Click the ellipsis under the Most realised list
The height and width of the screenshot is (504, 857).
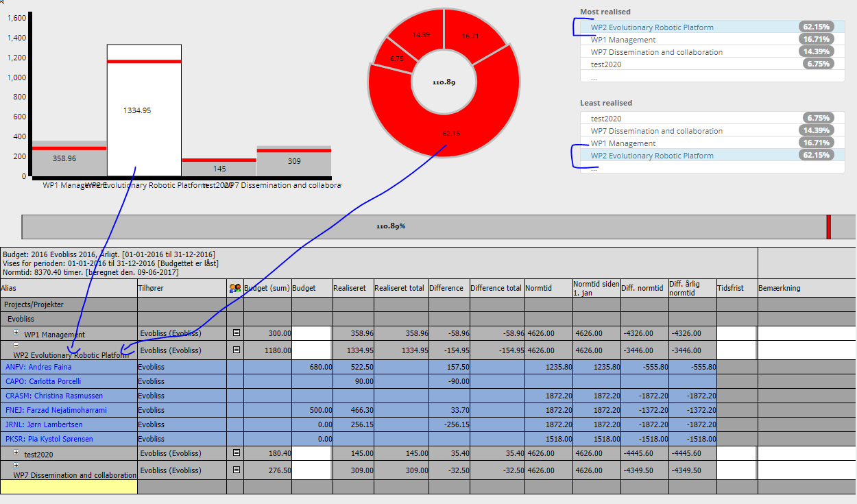(594, 77)
